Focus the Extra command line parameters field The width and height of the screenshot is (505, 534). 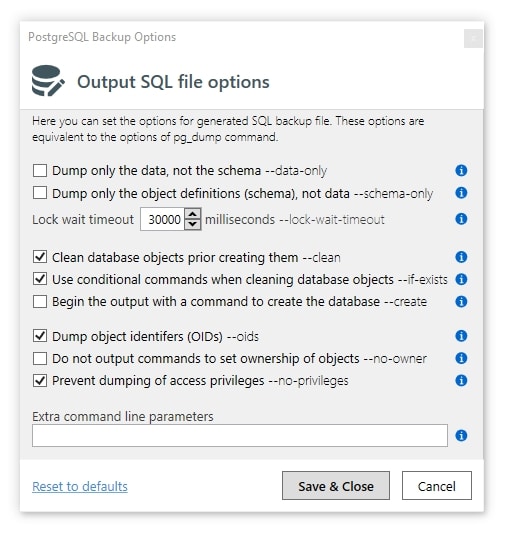coord(240,436)
